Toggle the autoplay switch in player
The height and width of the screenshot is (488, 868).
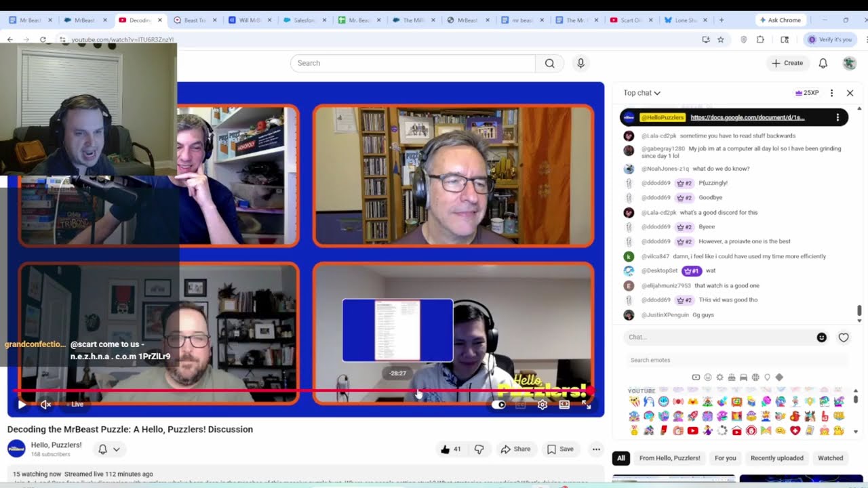499,405
